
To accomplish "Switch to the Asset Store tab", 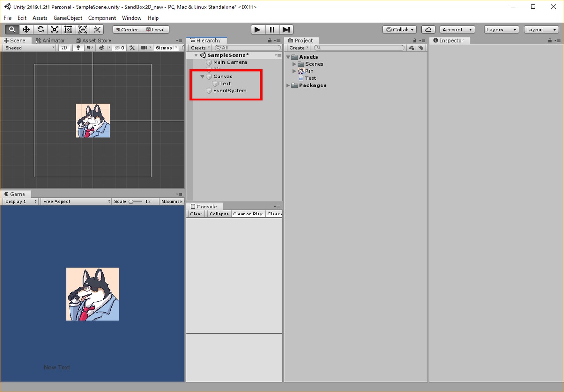I will [93, 41].
